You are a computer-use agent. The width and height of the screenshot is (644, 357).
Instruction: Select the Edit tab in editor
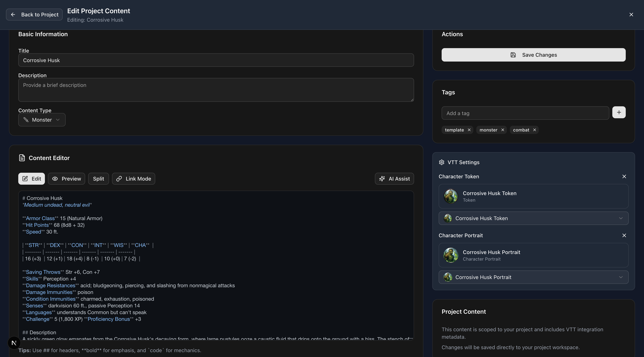[x=31, y=179]
